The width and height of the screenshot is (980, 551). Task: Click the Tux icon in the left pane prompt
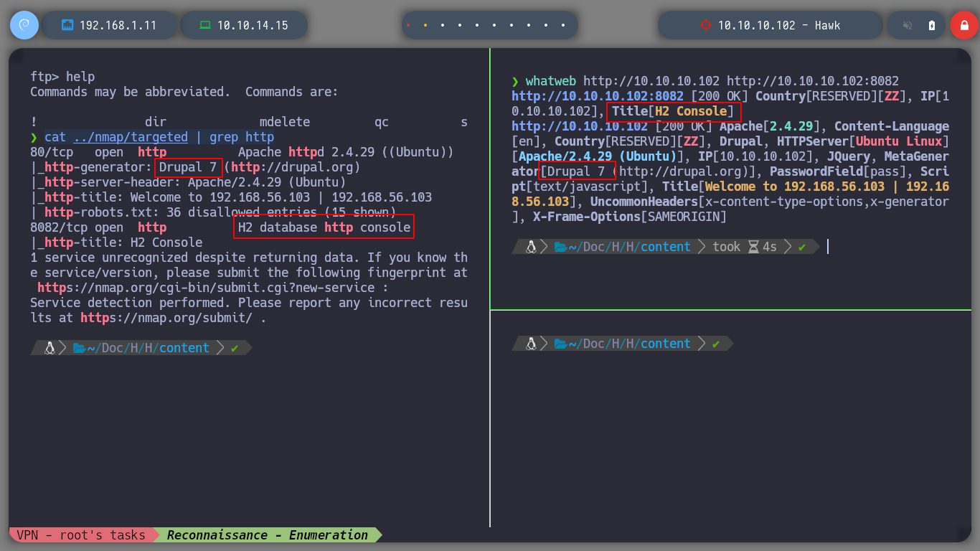pyautogui.click(x=50, y=348)
